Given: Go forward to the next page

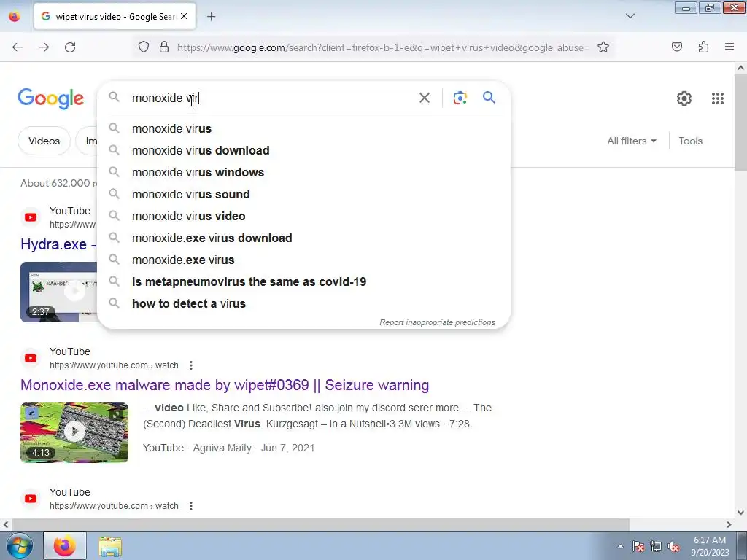Looking at the screenshot, I should pos(44,47).
